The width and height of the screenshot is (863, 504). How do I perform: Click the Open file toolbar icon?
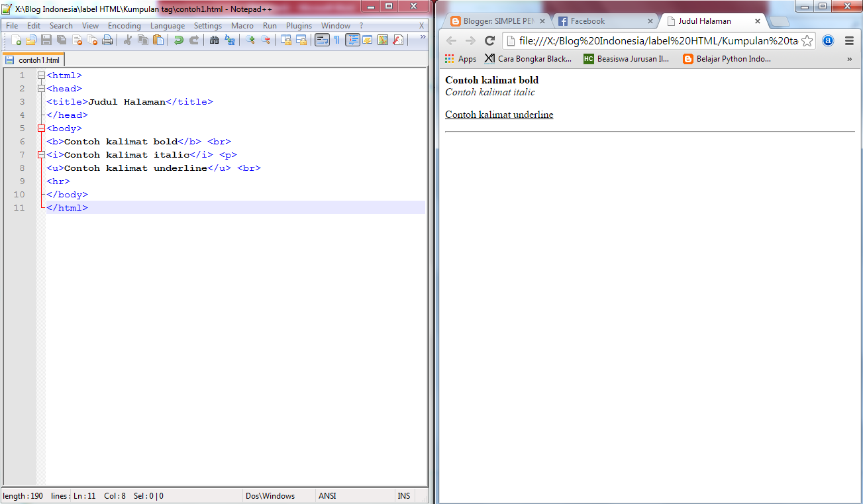tap(31, 40)
